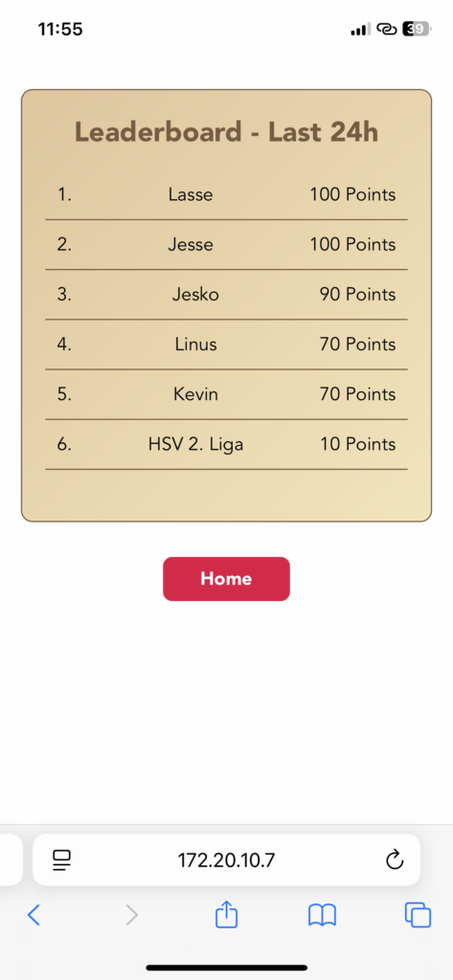Tap the hotspot link icon in status bar

(387, 29)
